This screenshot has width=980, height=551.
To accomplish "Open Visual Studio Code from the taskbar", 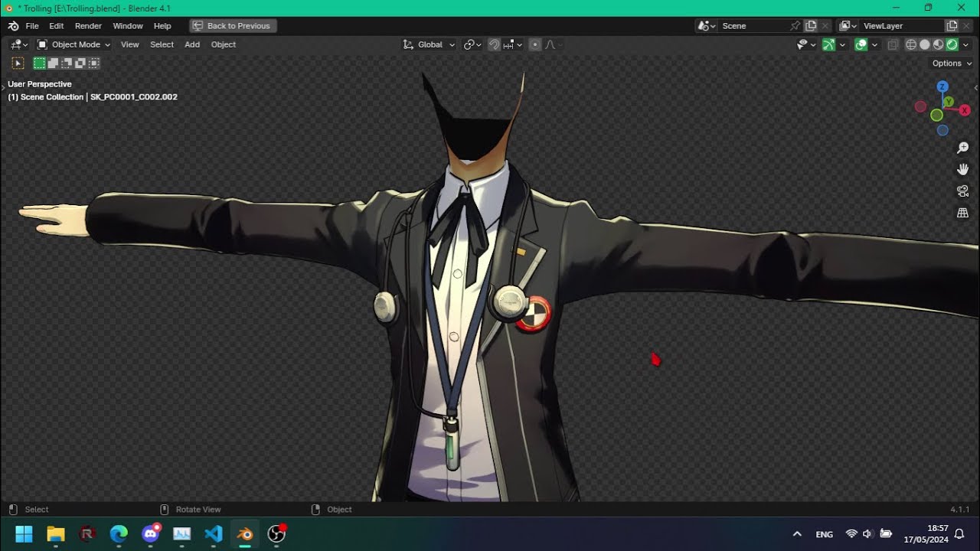I will coord(214,533).
